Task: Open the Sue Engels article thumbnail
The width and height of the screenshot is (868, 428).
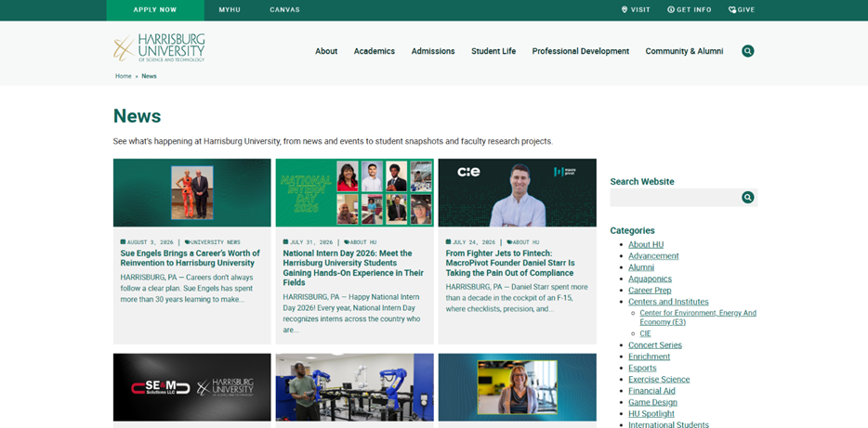Action: pyautogui.click(x=192, y=193)
